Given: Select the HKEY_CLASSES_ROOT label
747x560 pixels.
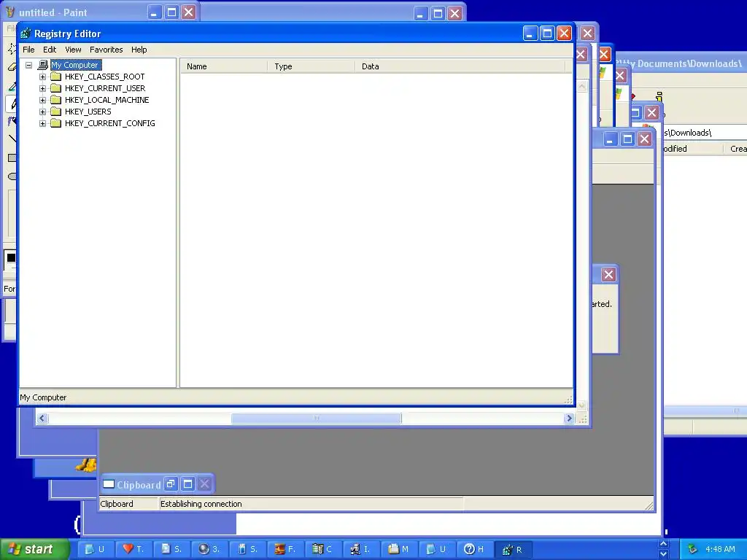Looking at the screenshot, I should pyautogui.click(x=105, y=77).
